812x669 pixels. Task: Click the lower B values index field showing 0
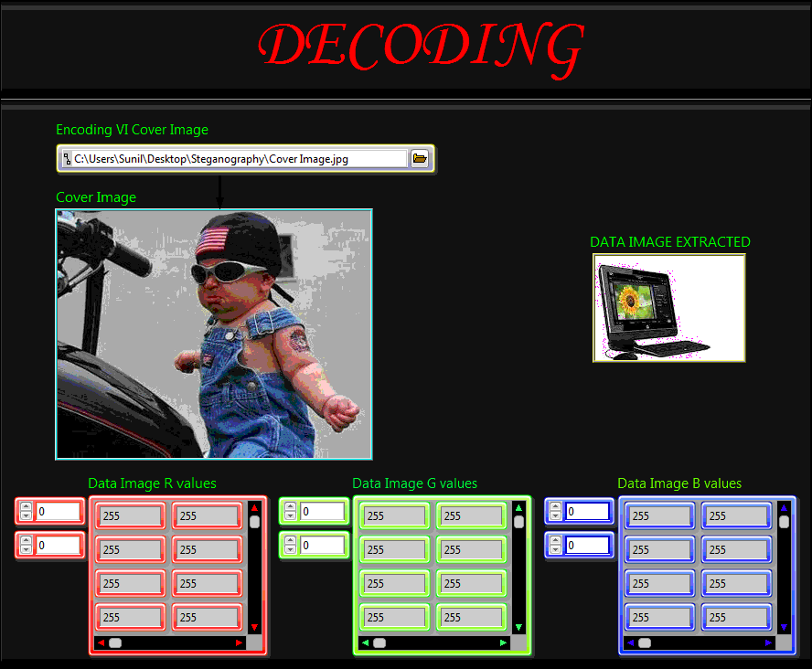pyautogui.click(x=587, y=546)
